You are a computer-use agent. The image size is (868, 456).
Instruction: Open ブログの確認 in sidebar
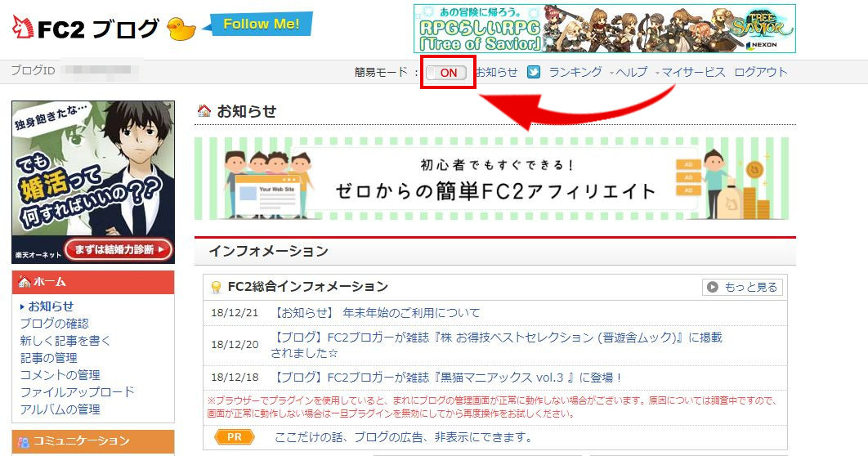(x=54, y=323)
